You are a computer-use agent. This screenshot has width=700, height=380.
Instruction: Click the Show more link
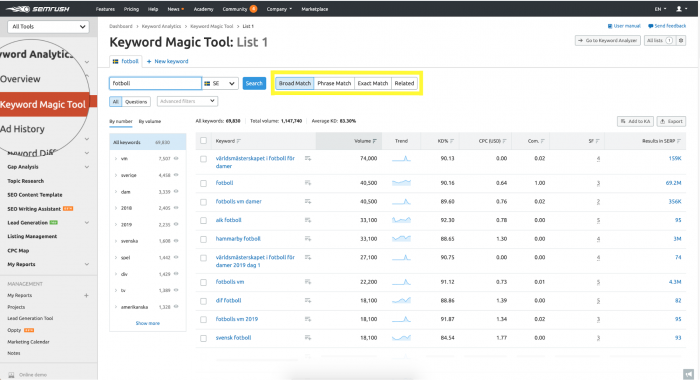(x=148, y=323)
